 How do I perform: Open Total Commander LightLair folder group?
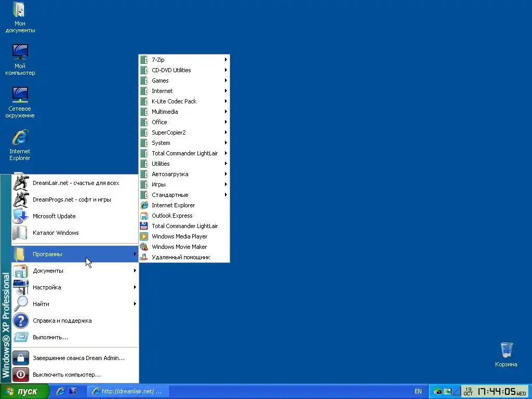[x=184, y=153]
